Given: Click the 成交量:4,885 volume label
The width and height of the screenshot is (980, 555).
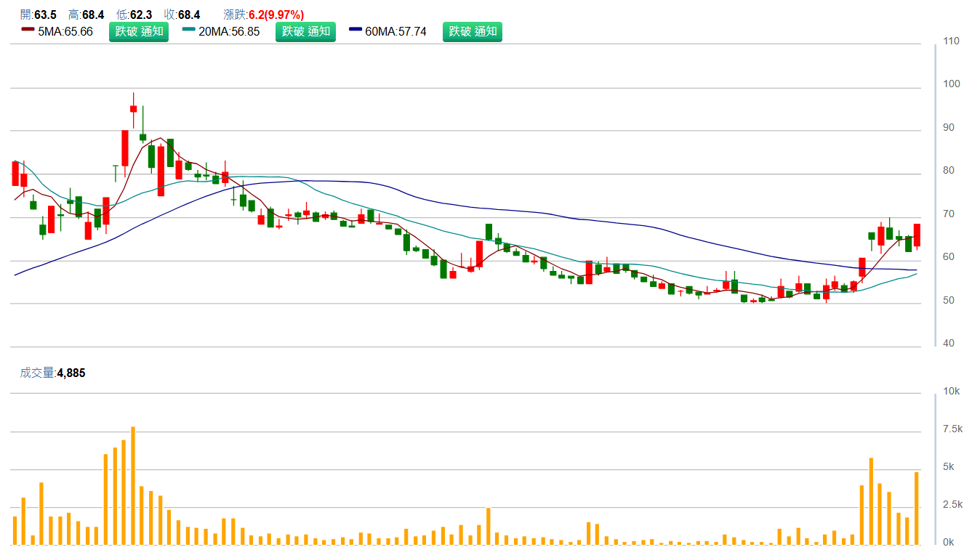Looking at the screenshot, I should (x=52, y=373).
